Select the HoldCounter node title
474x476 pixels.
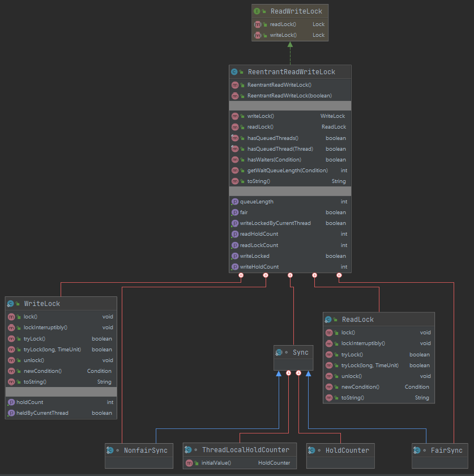pyautogui.click(x=347, y=450)
